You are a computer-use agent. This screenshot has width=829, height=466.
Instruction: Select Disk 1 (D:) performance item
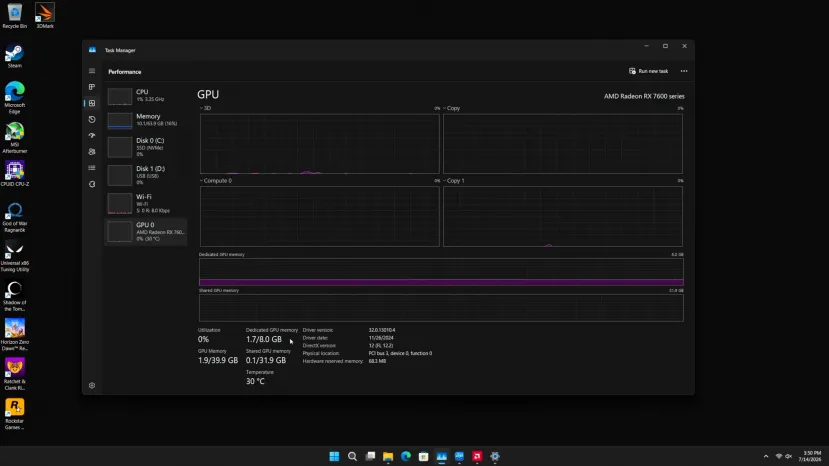[x=146, y=175]
